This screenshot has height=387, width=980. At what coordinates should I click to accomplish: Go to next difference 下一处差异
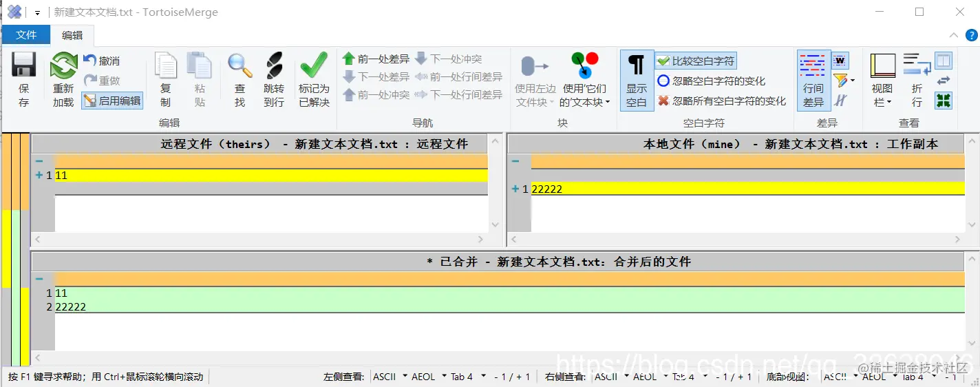(x=376, y=77)
